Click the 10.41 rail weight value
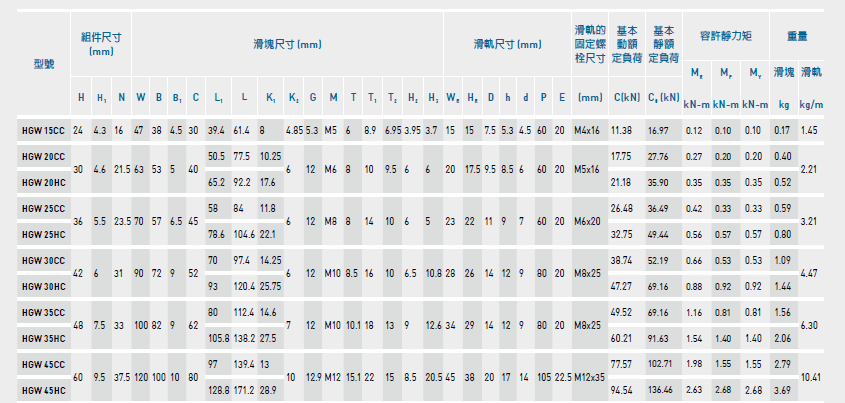 pyautogui.click(x=814, y=375)
